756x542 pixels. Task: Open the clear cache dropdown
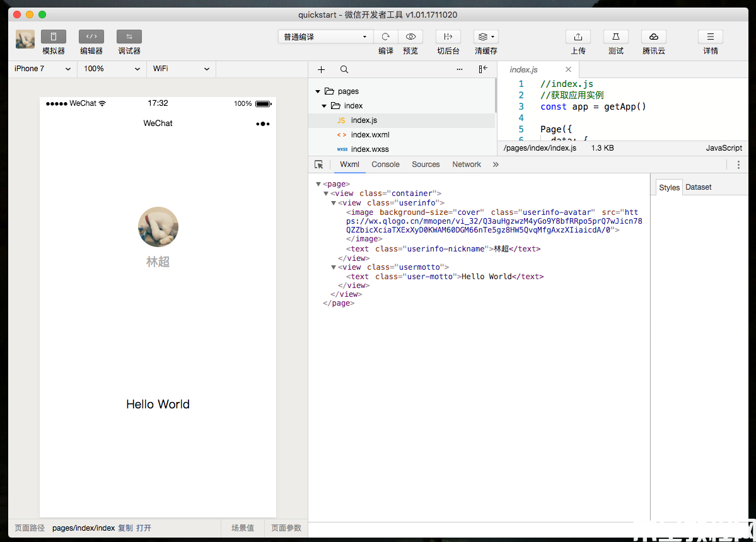(x=486, y=37)
